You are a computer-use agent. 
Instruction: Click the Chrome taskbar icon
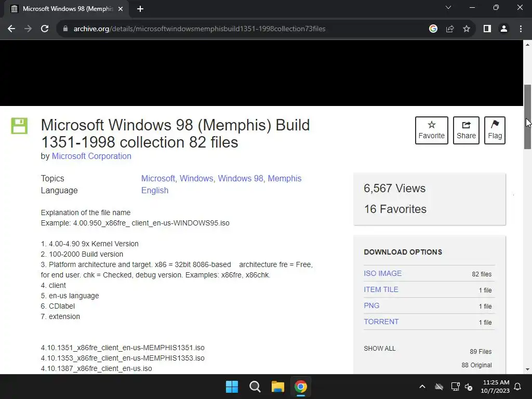[x=301, y=387]
